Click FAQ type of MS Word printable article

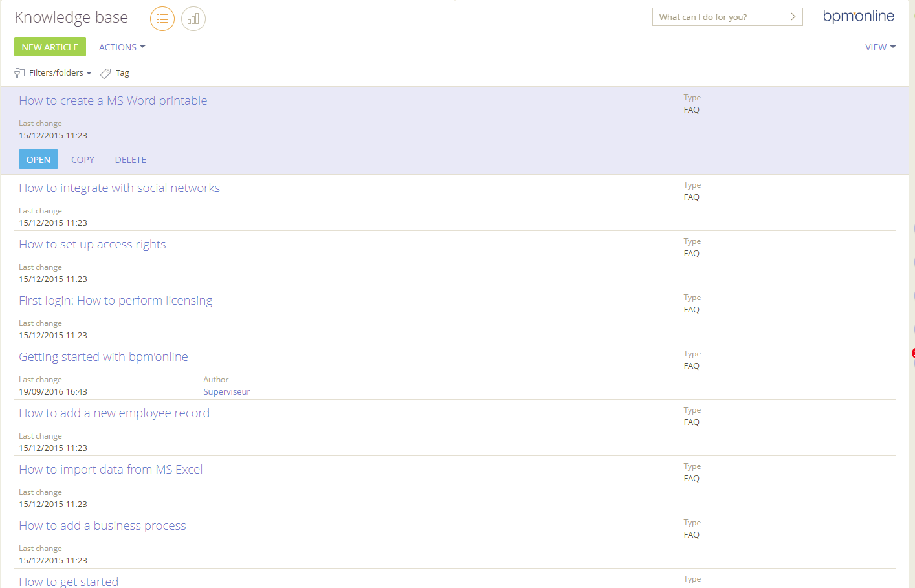click(x=692, y=110)
